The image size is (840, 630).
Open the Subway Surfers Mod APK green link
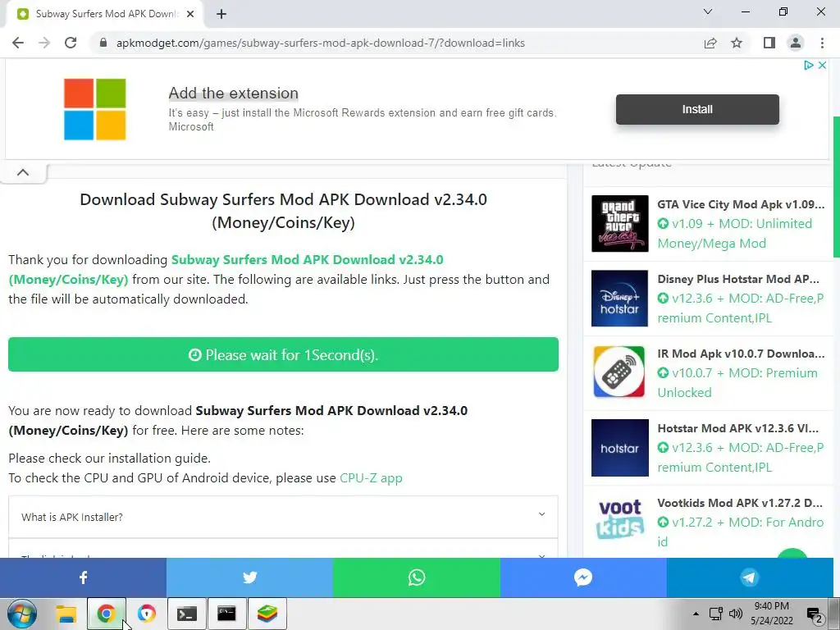[226, 269]
